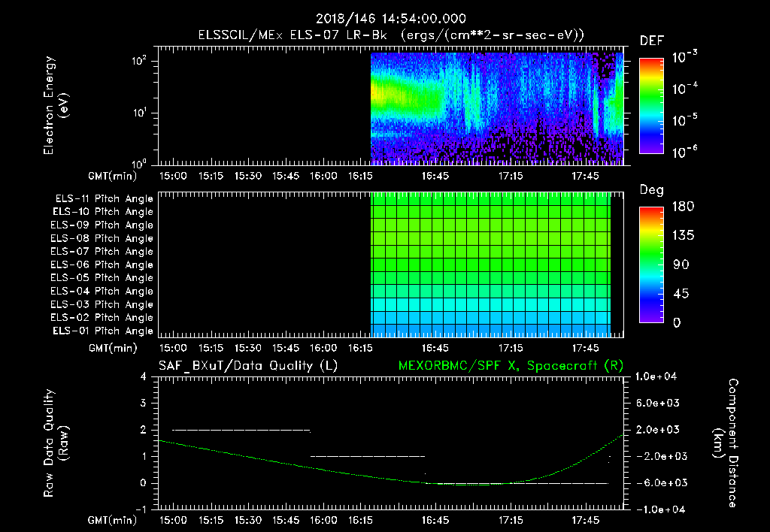Select the ELS-02 Pitch Angle row label
Viewport: 770px width, 532px height.
click(x=102, y=318)
